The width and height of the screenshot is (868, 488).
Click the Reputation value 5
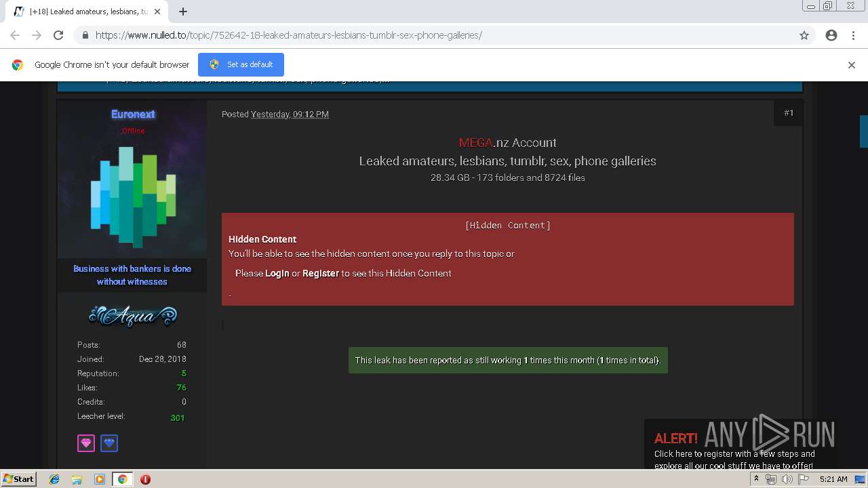184,373
